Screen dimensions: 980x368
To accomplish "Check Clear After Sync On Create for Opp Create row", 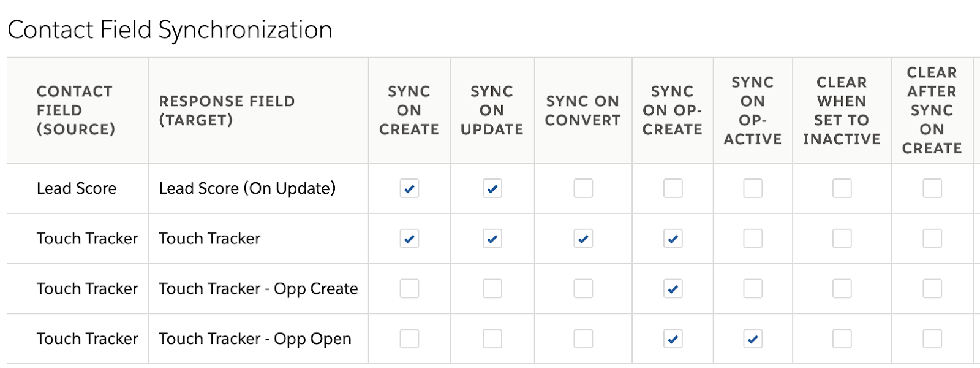I will point(932,289).
